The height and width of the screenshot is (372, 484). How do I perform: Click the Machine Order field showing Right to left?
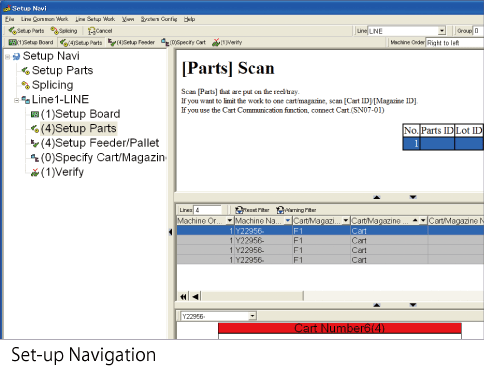(x=455, y=43)
